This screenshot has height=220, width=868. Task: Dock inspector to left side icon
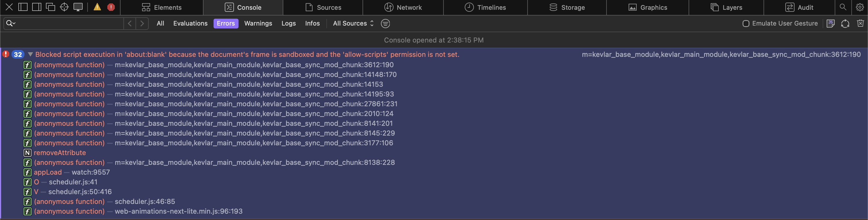point(23,7)
